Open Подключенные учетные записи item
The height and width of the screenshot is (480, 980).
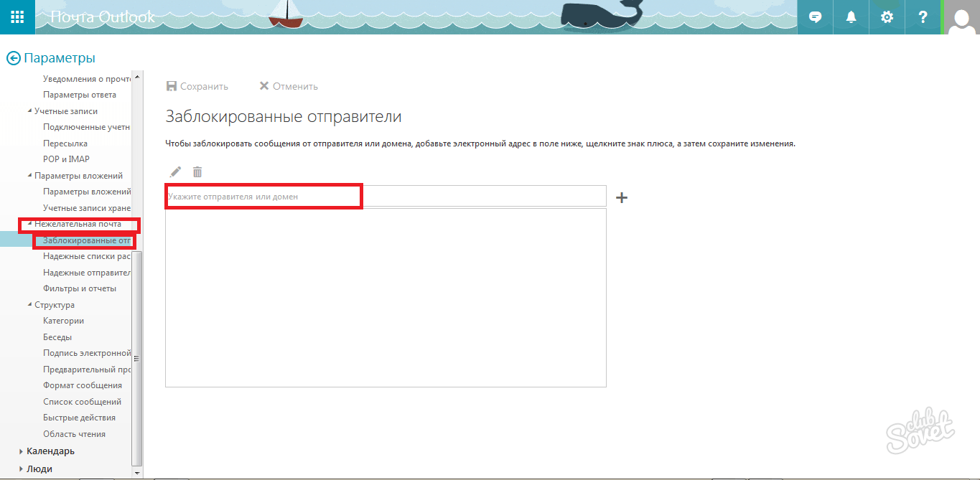point(86,127)
